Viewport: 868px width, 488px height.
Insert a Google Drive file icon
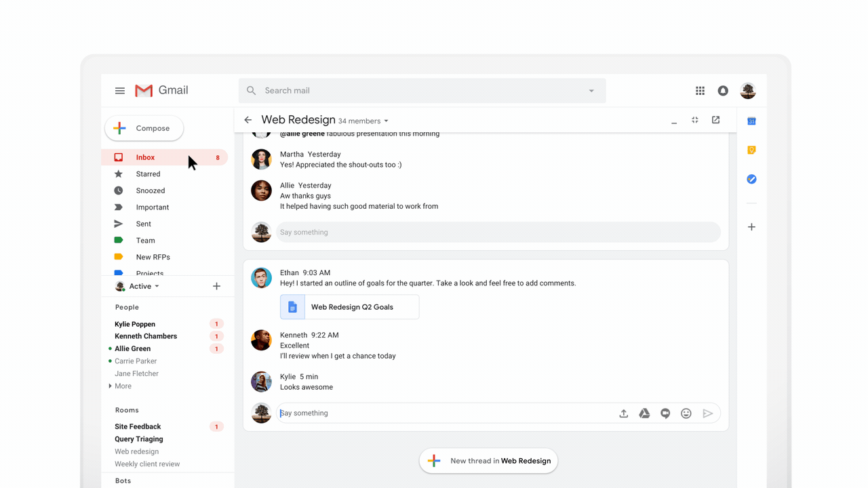pyautogui.click(x=644, y=413)
